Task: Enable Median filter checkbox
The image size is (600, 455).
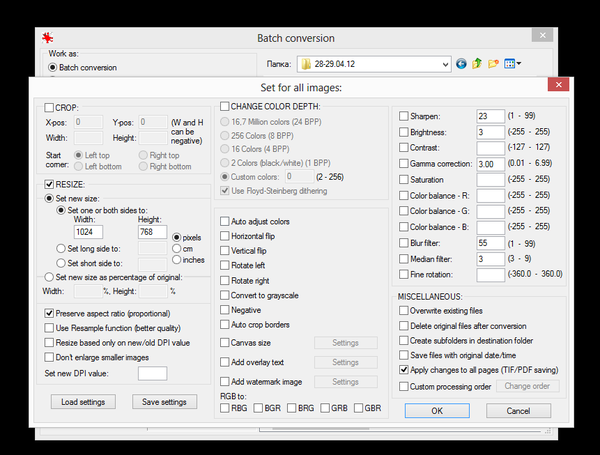Action: [404, 259]
